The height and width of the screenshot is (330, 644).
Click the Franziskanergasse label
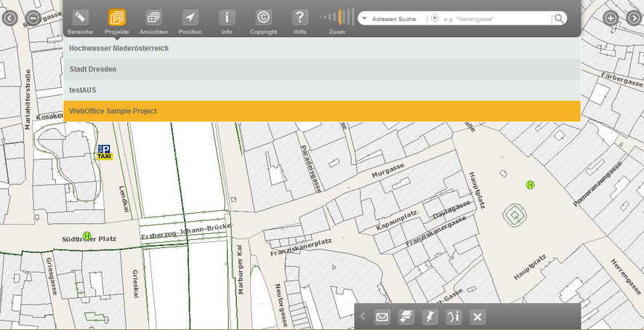436,231
